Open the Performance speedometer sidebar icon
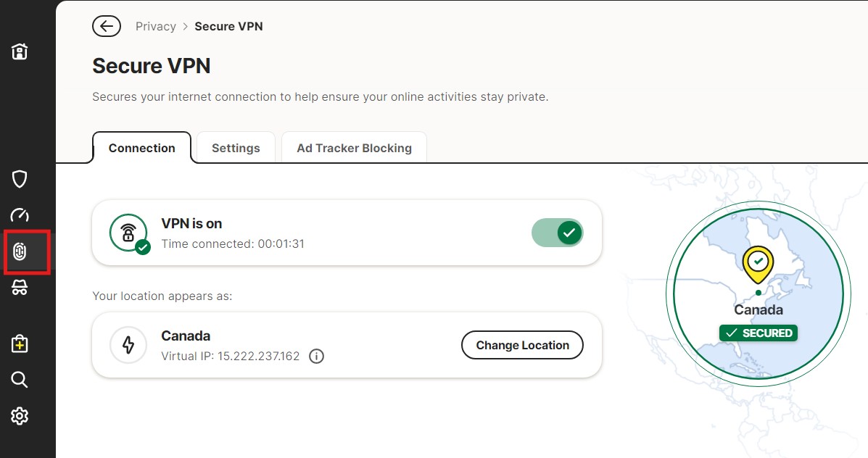Image resolution: width=868 pixels, height=458 pixels. point(20,215)
